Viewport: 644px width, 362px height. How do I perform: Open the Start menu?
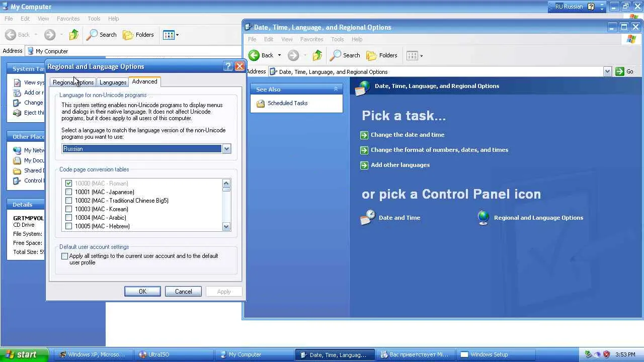coord(24,354)
